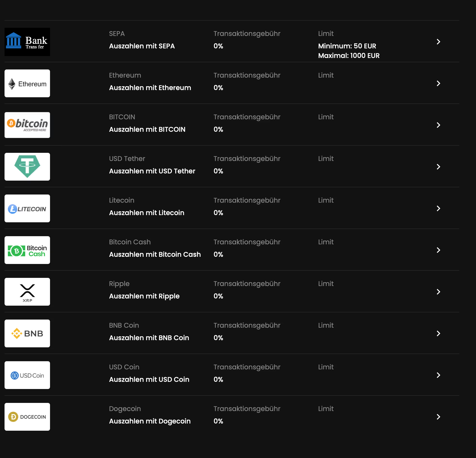Click the Bitcoin Cash logo
This screenshot has width=476, height=458.
(27, 250)
